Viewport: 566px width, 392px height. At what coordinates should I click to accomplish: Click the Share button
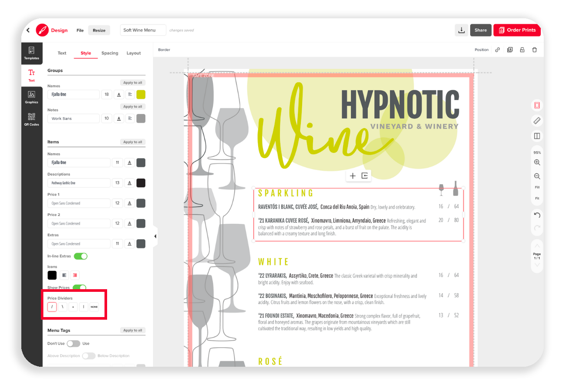tap(481, 30)
